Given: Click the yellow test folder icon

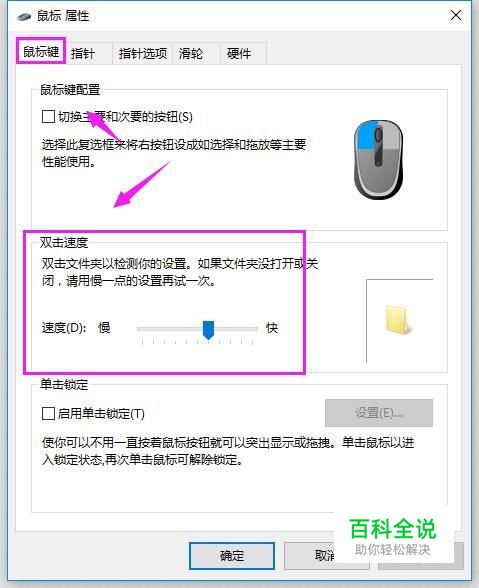Looking at the screenshot, I should click(x=398, y=320).
